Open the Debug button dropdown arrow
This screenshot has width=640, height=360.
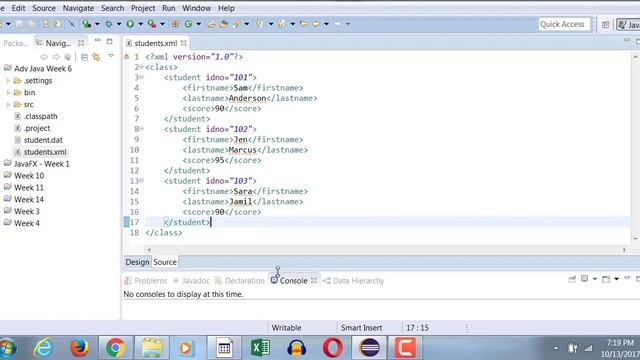[119, 24]
